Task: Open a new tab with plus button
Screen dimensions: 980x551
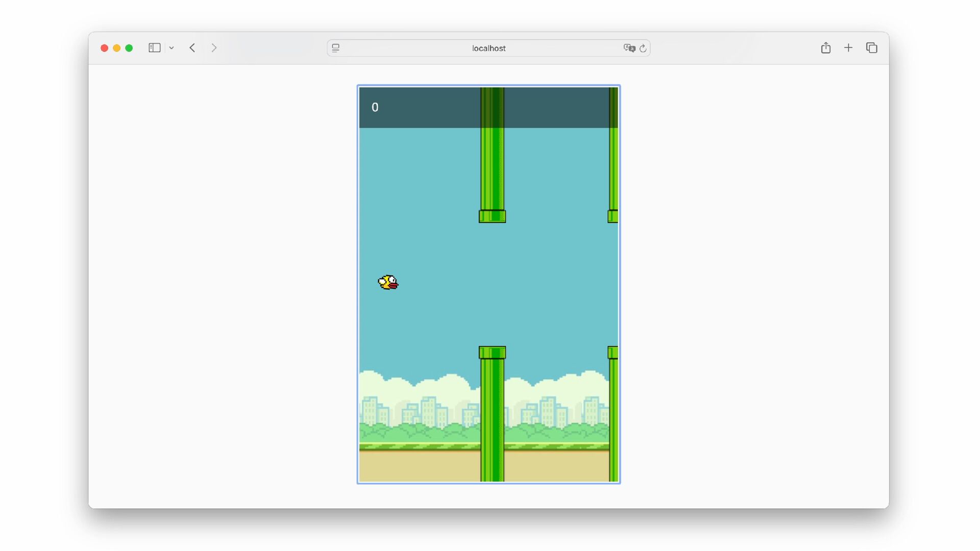Action: (848, 48)
